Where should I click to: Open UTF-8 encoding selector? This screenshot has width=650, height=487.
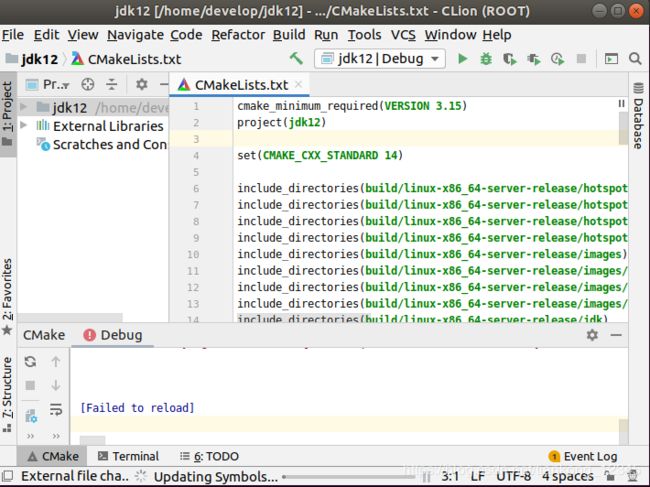click(513, 476)
